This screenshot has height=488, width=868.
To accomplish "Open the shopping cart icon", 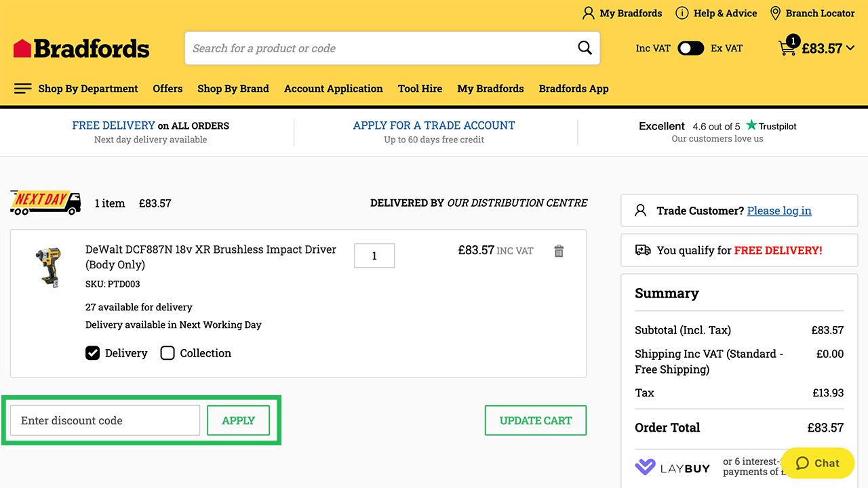I will (x=787, y=48).
